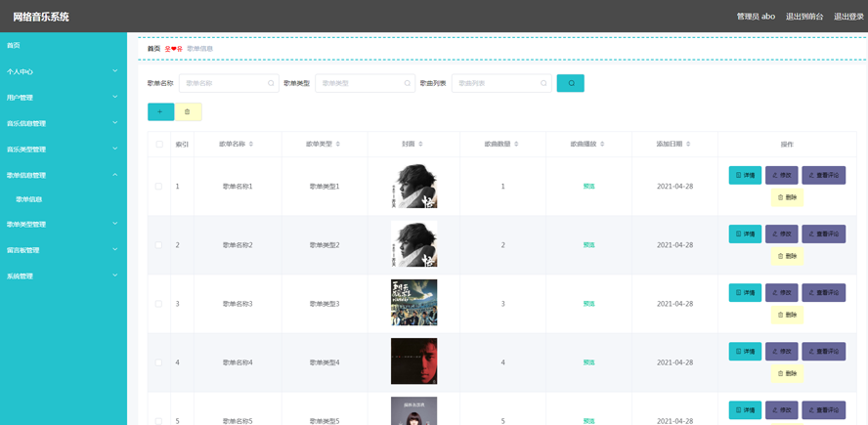This screenshot has width=868, height=425.
Task: Click the teal search magnifier button
Action: point(570,83)
